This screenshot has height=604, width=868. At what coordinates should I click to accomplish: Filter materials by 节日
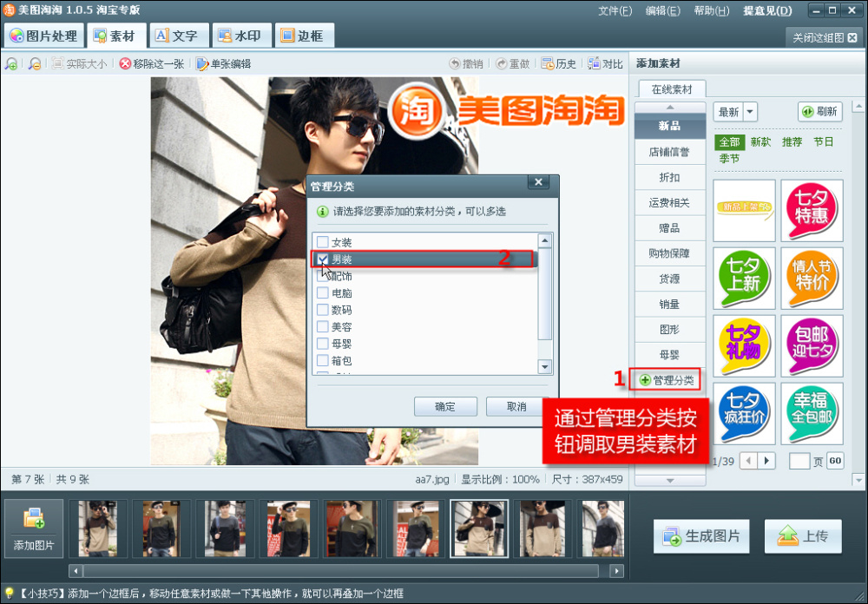tap(824, 142)
